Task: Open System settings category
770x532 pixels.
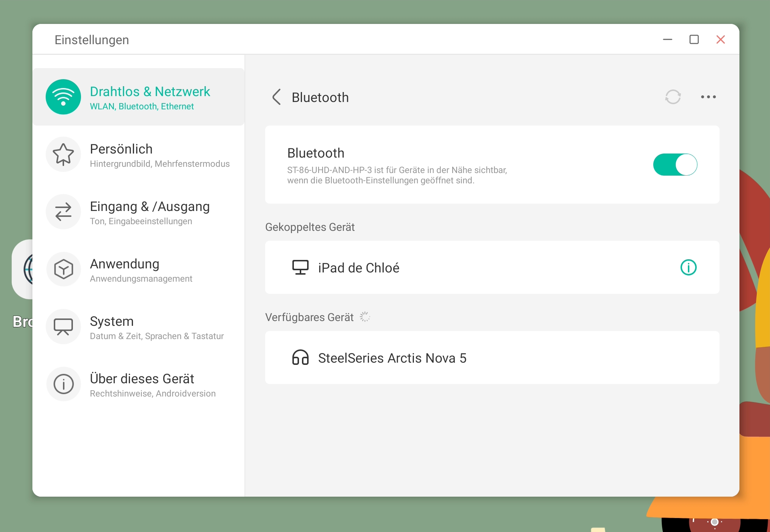Action: 138,327
